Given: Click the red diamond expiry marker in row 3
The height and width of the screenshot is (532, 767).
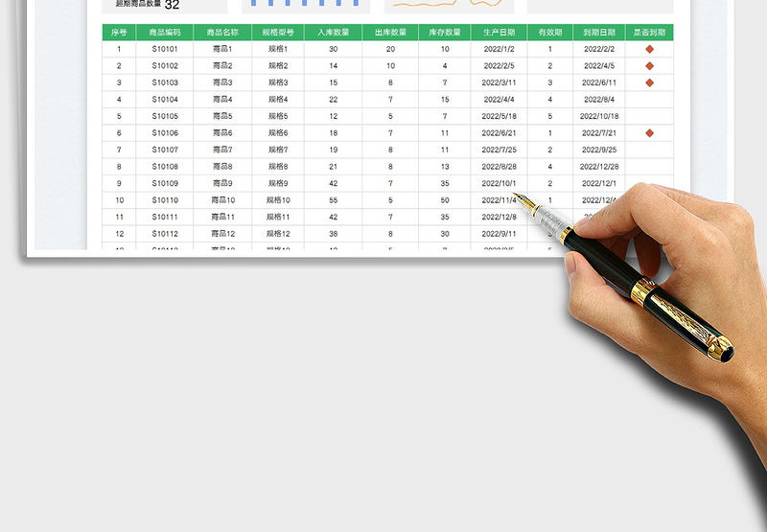Looking at the screenshot, I should (649, 82).
